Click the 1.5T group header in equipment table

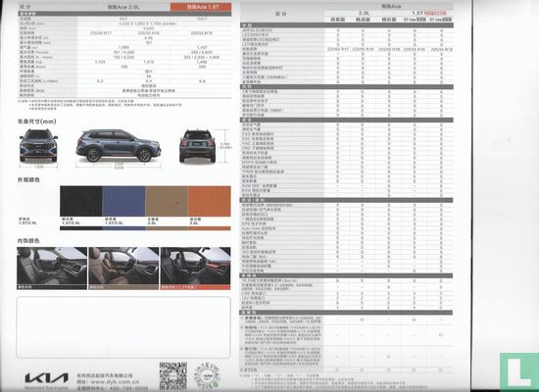417,13
